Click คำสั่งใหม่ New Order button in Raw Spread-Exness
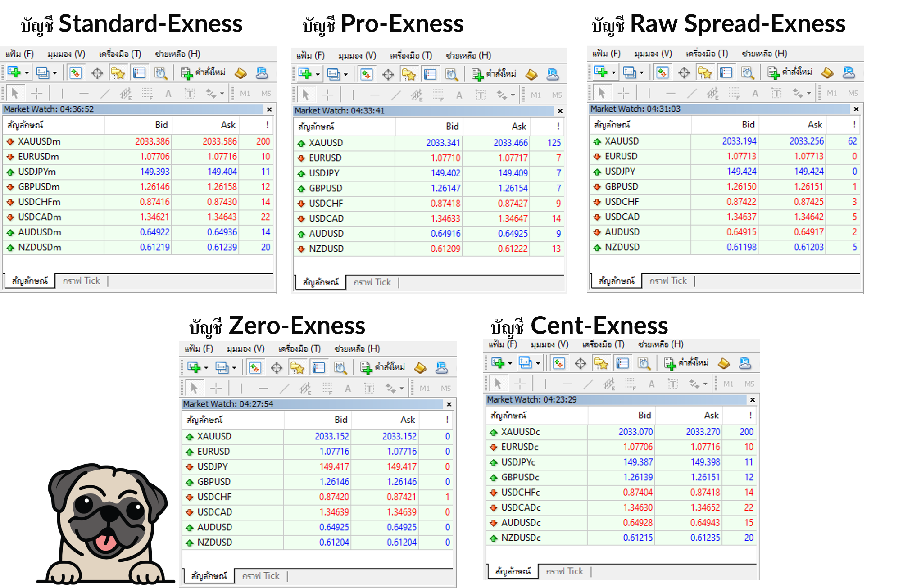This screenshot has height=588, width=903. [x=790, y=72]
